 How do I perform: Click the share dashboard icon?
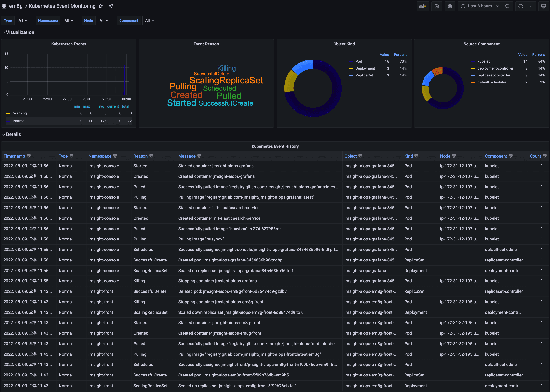[111, 6]
